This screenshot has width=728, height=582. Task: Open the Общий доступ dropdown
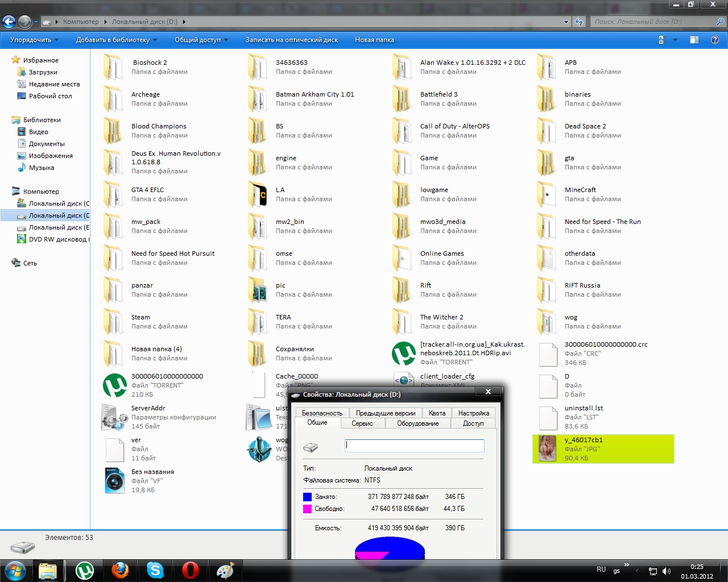[x=201, y=40]
